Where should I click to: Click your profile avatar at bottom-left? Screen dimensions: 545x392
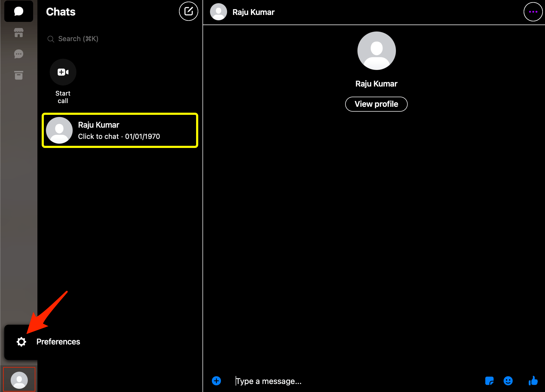(19, 380)
